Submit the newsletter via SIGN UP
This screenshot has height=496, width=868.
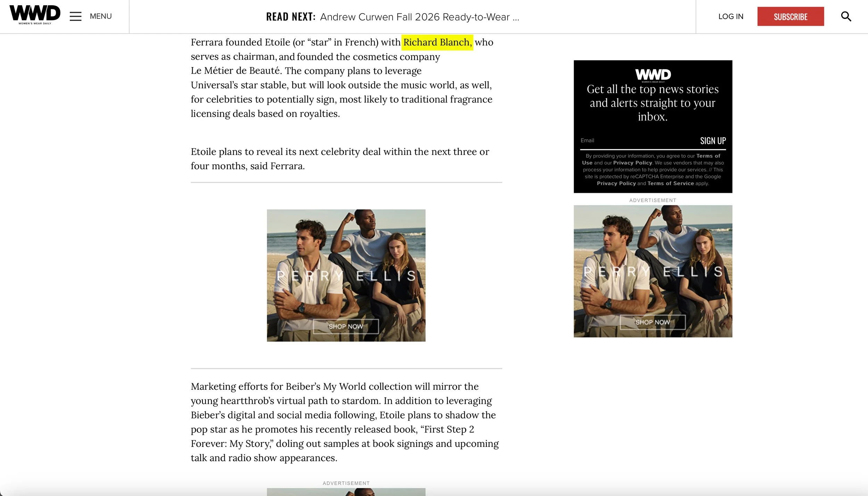713,141
